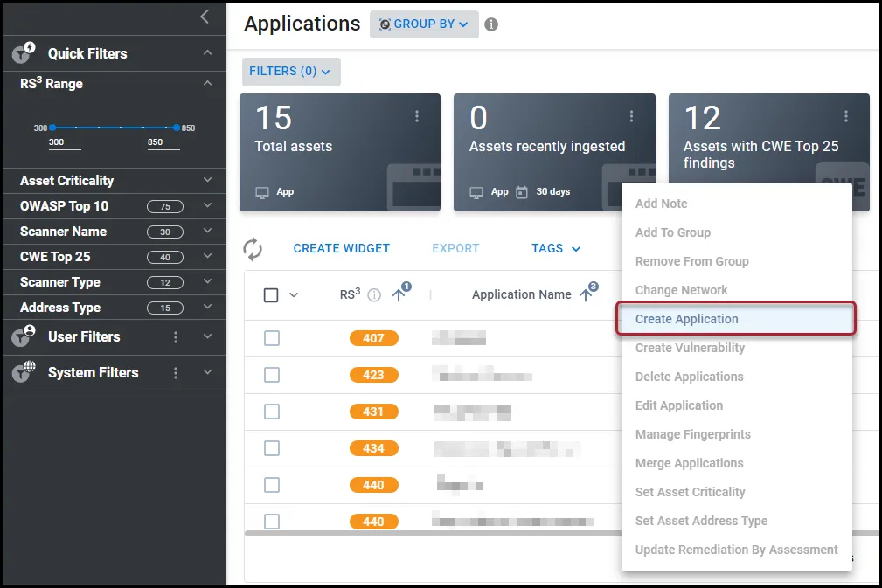Choose Create Application from the menu
The height and width of the screenshot is (588, 882).
click(736, 319)
